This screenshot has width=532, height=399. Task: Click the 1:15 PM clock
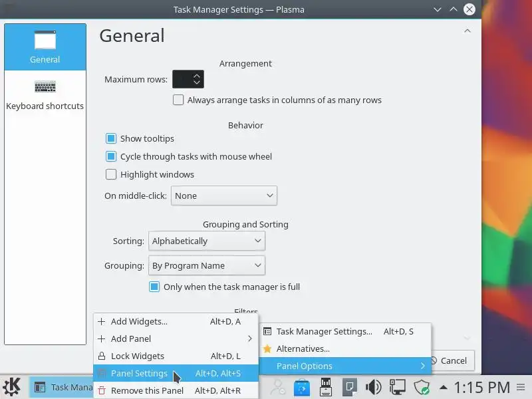point(481,387)
